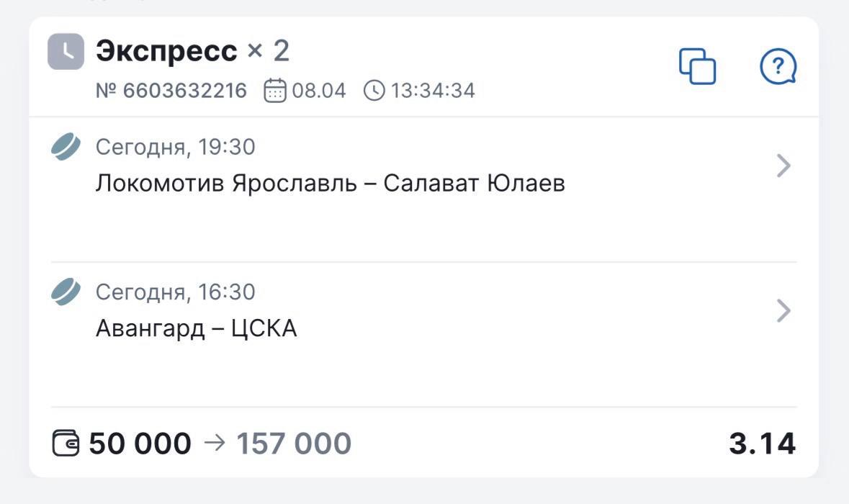The width and height of the screenshot is (849, 504).
Task: Click the total odds 3.14
Action: pos(762,444)
